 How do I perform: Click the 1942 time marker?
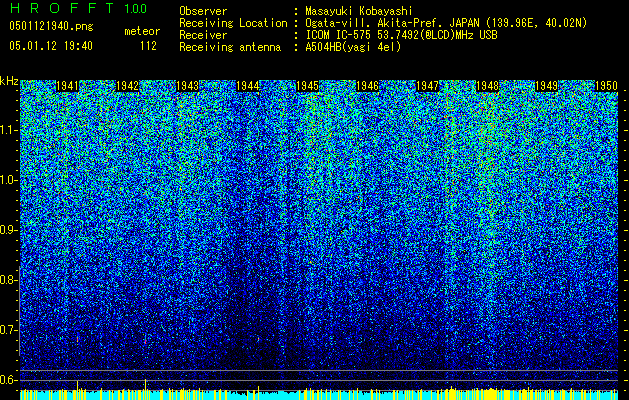point(127,86)
